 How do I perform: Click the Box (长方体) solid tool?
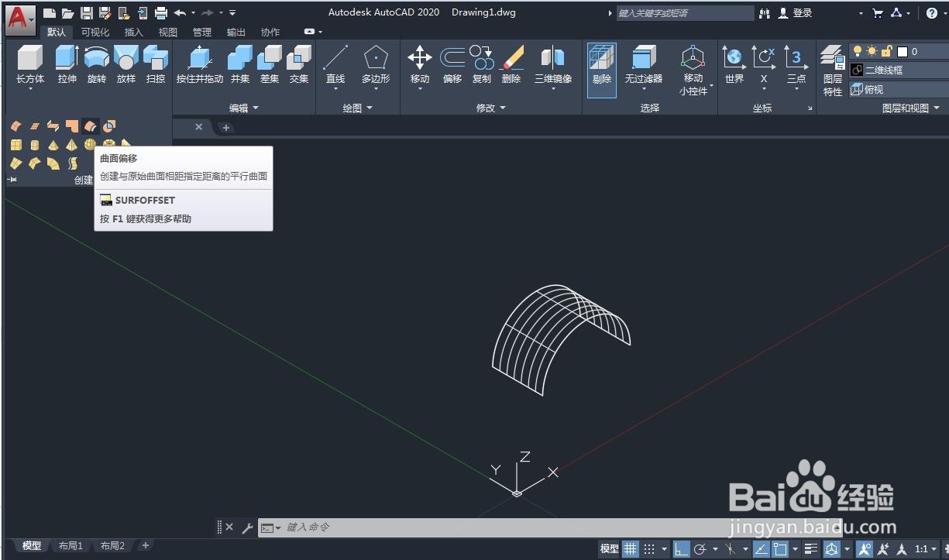coord(30,64)
